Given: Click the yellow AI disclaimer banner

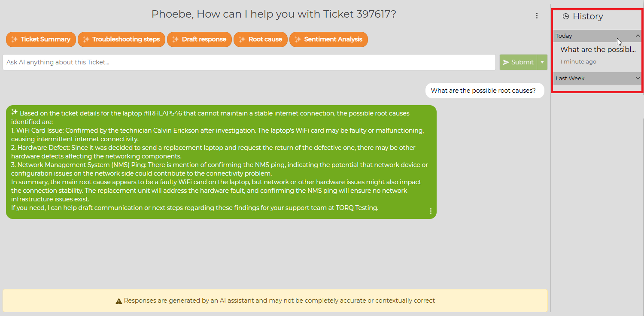Looking at the screenshot, I should pos(275,301).
